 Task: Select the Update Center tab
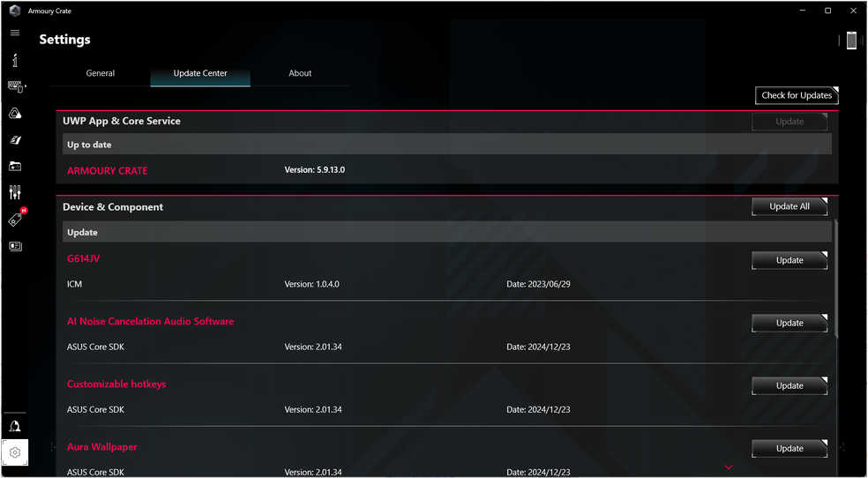(200, 73)
